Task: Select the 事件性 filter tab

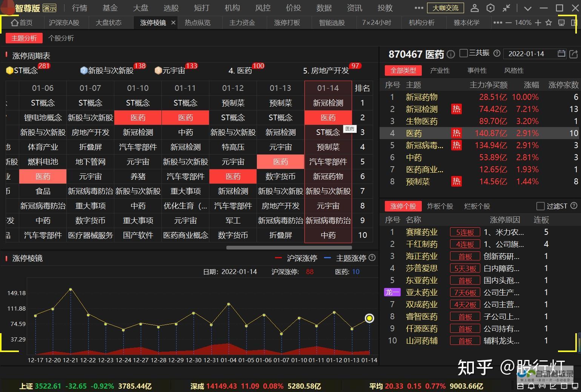Action: pos(477,70)
